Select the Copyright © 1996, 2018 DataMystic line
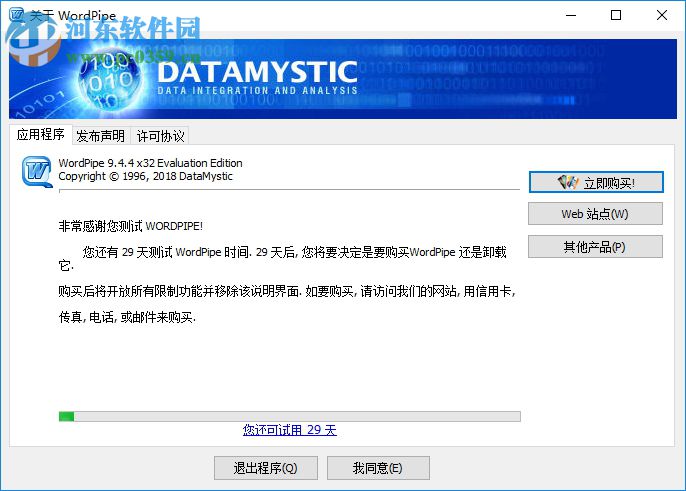The width and height of the screenshot is (686, 491). 145,176
